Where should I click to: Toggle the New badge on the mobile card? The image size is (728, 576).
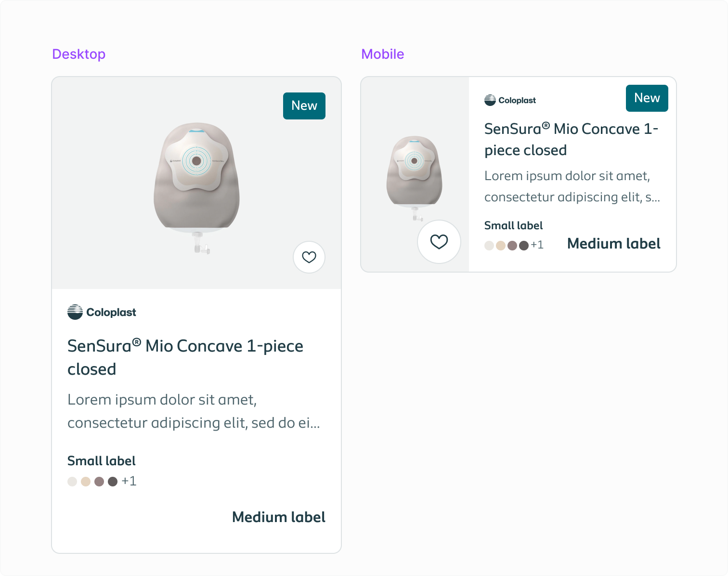pyautogui.click(x=647, y=98)
